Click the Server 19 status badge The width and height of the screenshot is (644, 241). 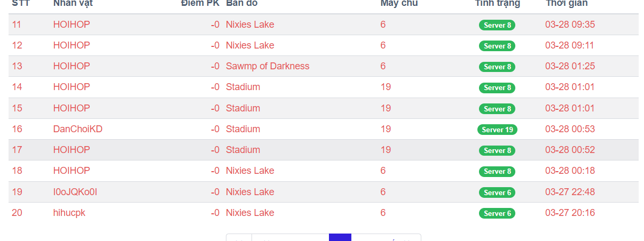pos(497,130)
